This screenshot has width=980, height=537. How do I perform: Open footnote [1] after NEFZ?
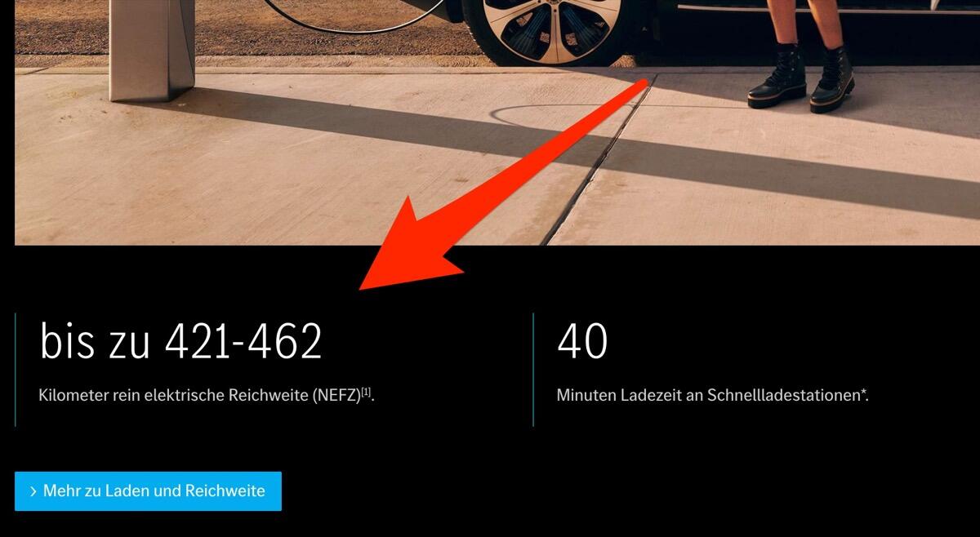(367, 393)
